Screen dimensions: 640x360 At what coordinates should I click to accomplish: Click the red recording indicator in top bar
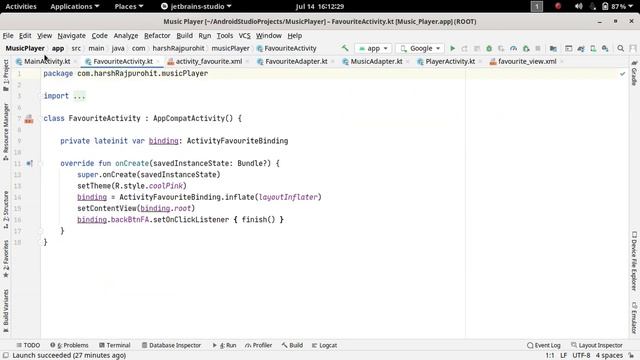point(558,6)
